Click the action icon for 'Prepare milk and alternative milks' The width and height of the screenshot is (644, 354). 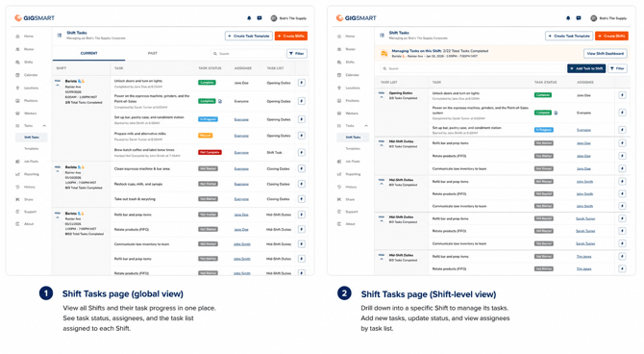[302, 136]
